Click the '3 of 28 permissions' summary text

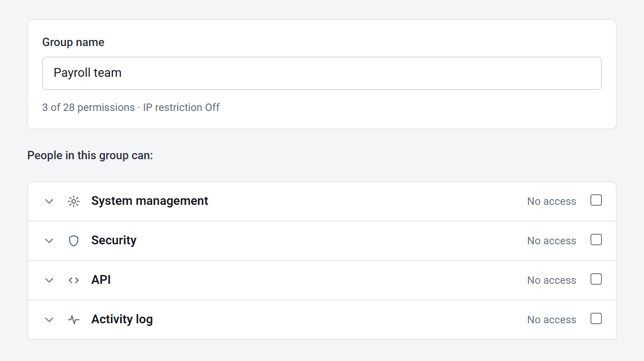(x=88, y=107)
